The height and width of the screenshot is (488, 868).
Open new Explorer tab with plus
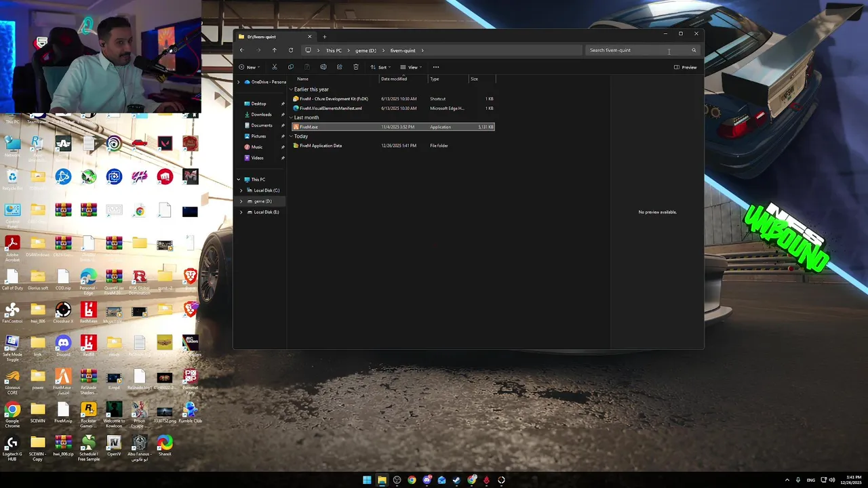click(x=324, y=37)
